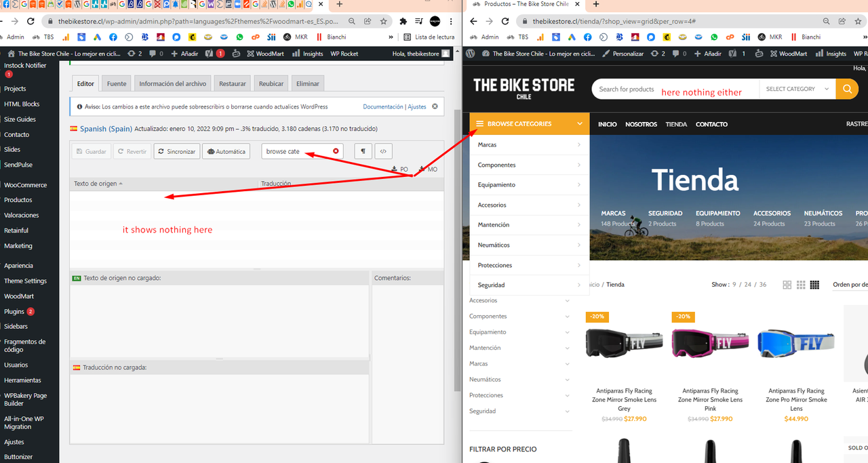Viewport: 868px width, 463px height.
Task: Click the hamburger icon beside Browse Categories
Action: tap(479, 124)
